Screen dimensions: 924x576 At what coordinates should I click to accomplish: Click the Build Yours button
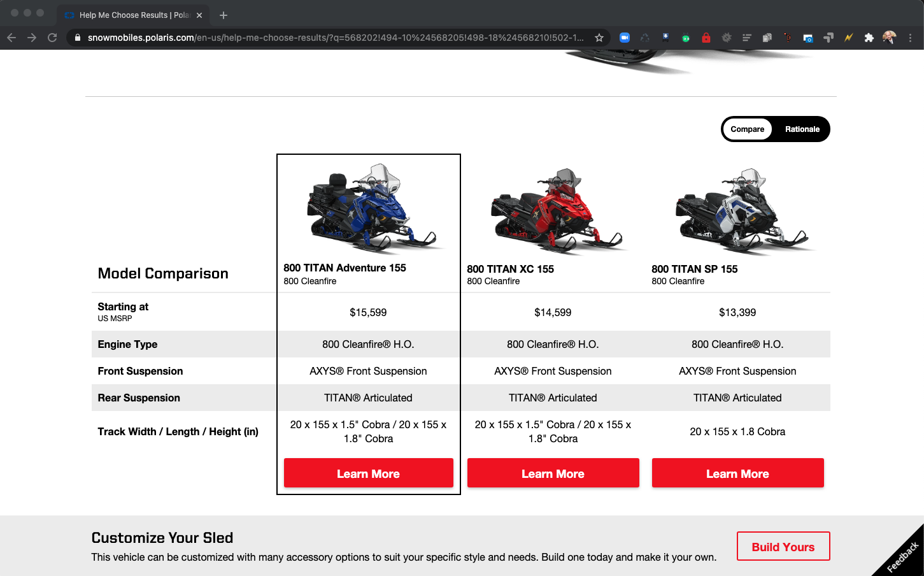point(783,547)
